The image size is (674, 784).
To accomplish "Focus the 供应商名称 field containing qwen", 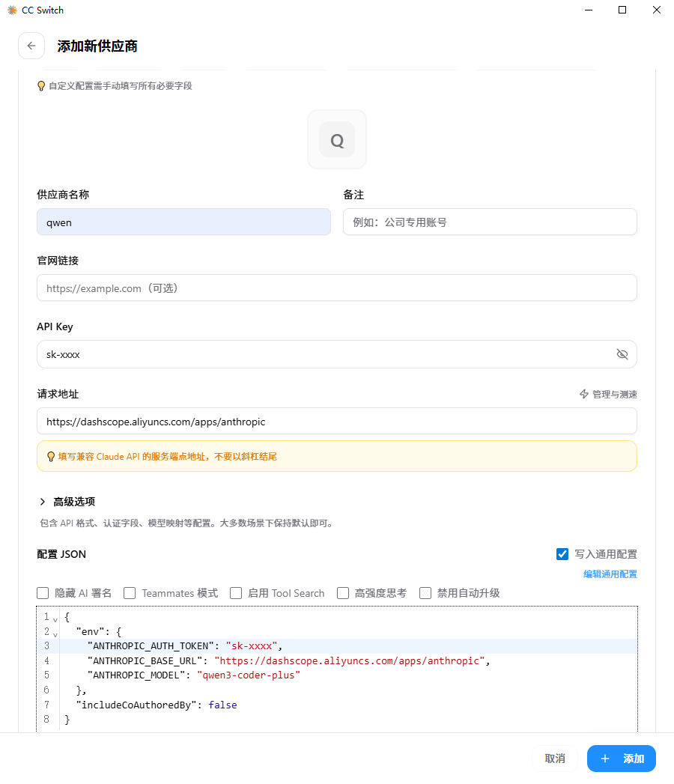I will (183, 222).
